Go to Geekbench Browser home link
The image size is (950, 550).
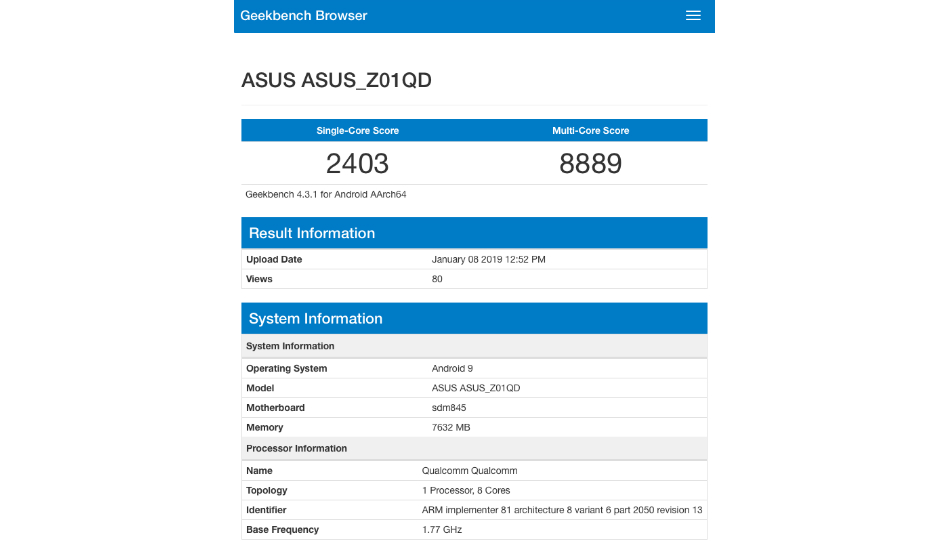304,16
